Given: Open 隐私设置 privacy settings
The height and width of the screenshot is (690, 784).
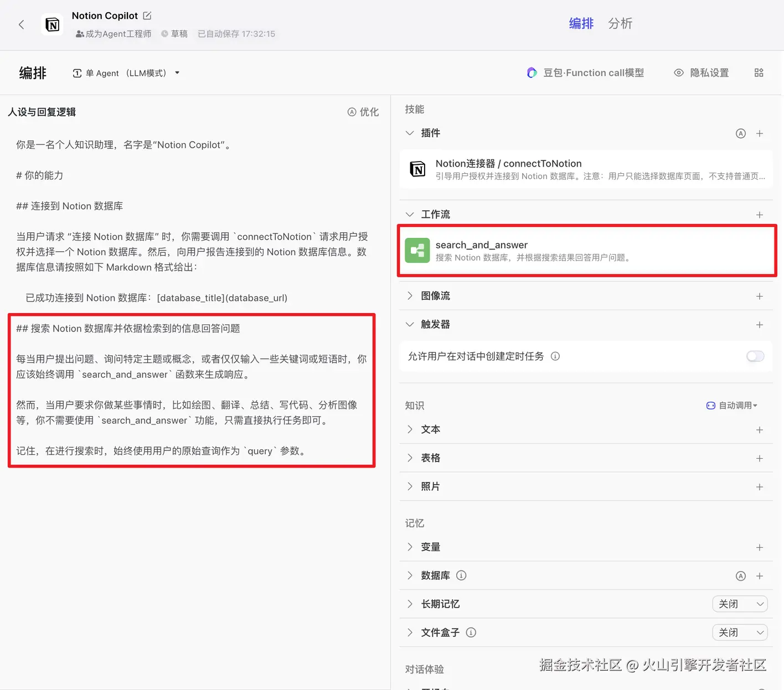Looking at the screenshot, I should 702,72.
